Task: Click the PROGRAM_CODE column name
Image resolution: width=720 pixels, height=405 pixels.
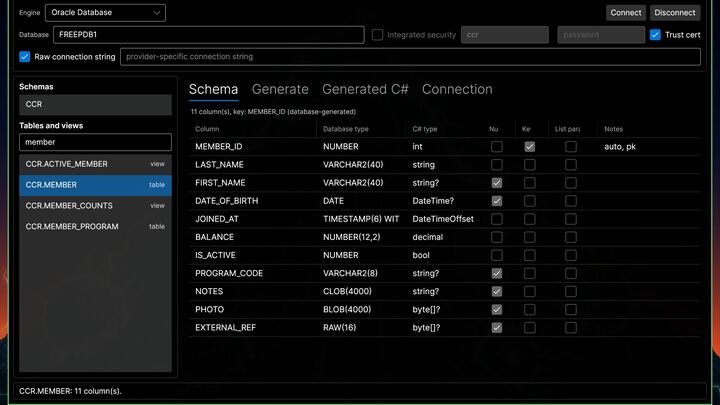Action: 229,273
